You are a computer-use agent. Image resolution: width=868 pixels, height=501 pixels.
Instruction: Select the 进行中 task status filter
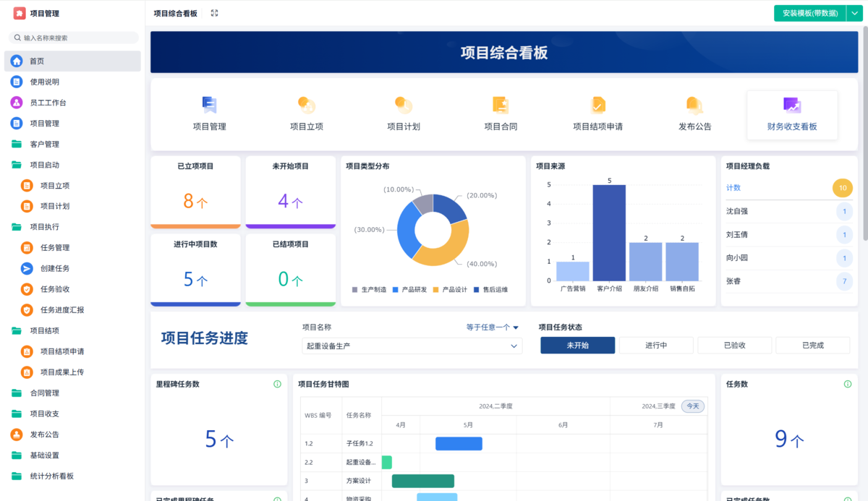click(x=656, y=346)
